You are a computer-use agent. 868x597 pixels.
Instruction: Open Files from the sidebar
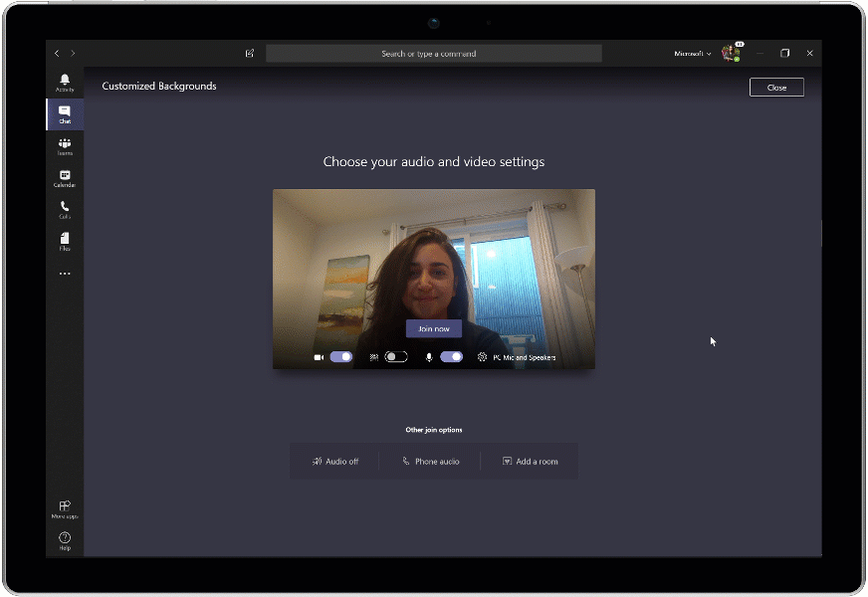pyautogui.click(x=64, y=242)
